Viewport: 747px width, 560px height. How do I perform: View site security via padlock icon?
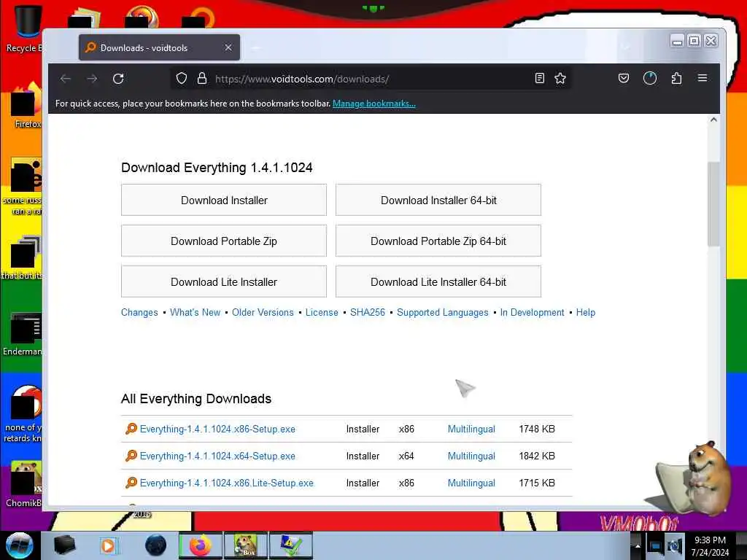[202, 79]
